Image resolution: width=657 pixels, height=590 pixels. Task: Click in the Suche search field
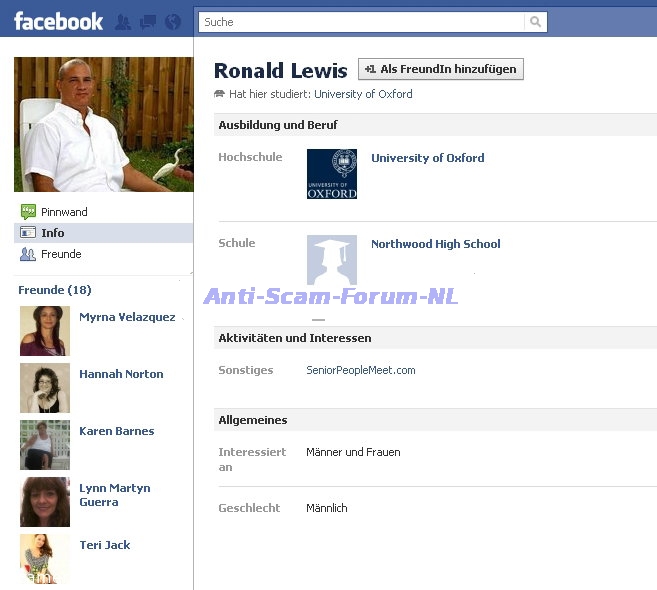point(360,21)
